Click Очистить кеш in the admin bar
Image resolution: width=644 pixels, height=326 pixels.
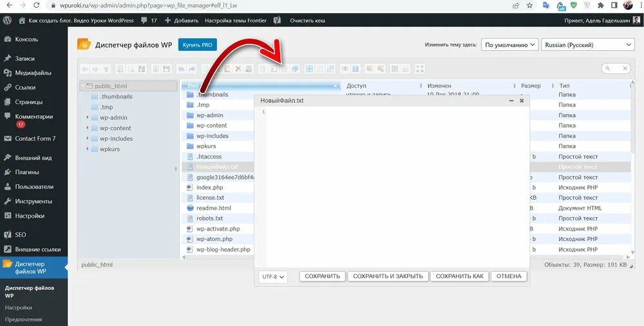point(308,20)
